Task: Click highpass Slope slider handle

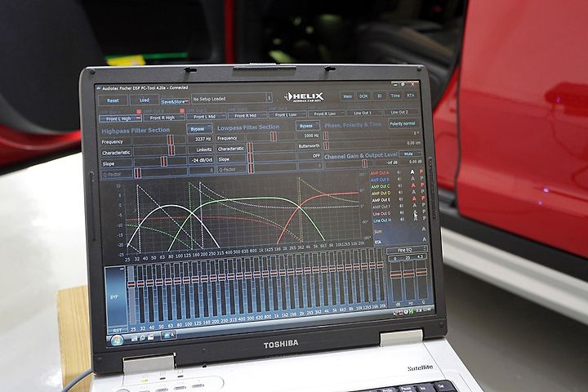Action: tap(164, 162)
